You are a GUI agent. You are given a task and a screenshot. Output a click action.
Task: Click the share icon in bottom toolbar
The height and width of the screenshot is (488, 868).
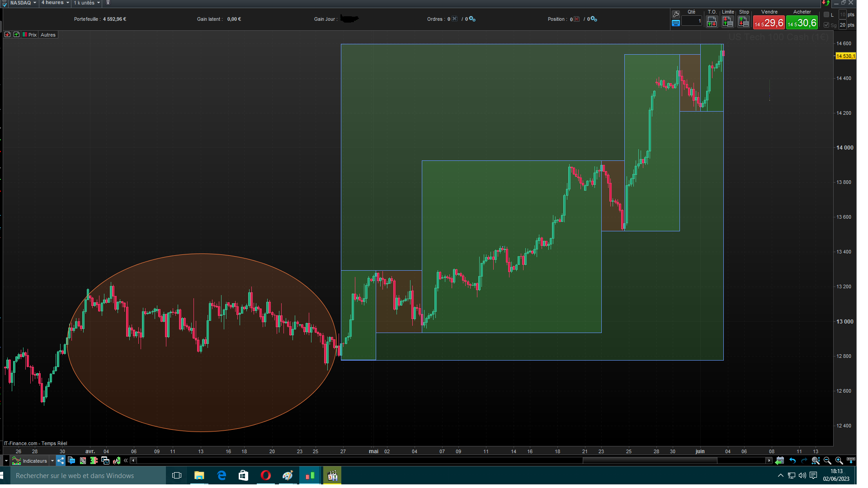click(x=61, y=460)
